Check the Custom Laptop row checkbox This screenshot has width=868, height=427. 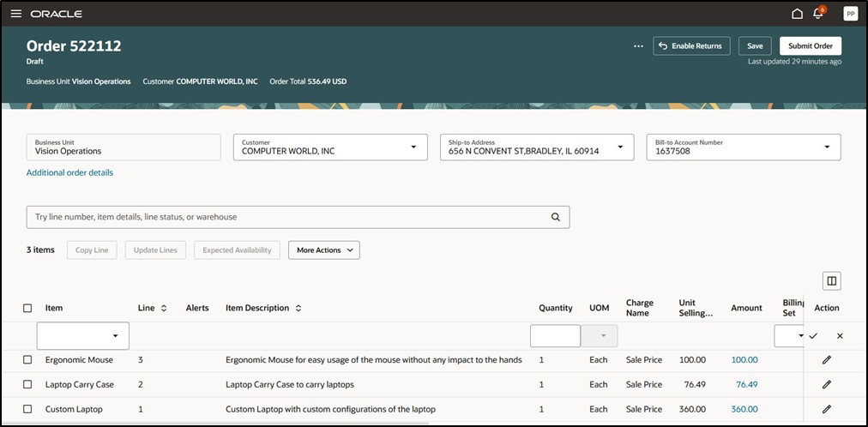(27, 409)
